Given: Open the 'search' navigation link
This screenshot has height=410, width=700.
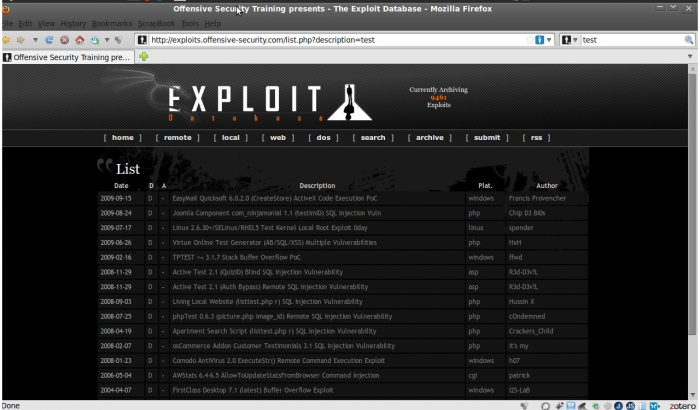Looking at the screenshot, I should tap(373, 138).
